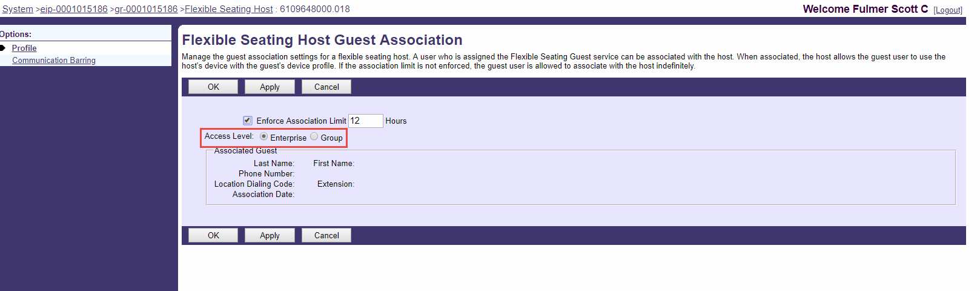This screenshot has height=291, width=980.
Task: Click the arrow marker beside Profile
Action: (x=3, y=48)
